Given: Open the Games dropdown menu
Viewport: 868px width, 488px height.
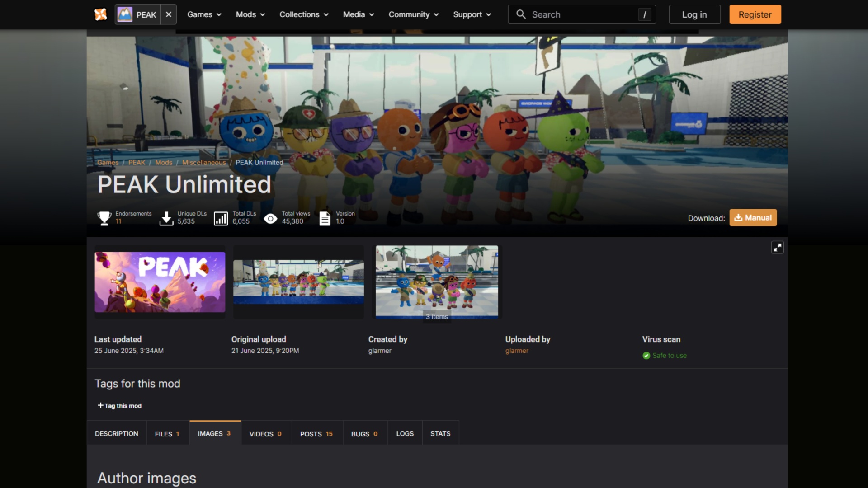Looking at the screenshot, I should pyautogui.click(x=204, y=14).
